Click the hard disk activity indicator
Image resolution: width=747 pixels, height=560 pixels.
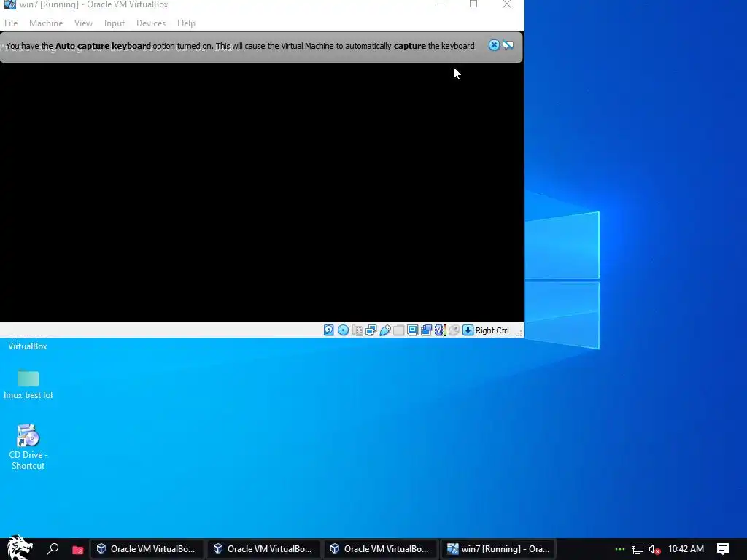[x=329, y=330]
